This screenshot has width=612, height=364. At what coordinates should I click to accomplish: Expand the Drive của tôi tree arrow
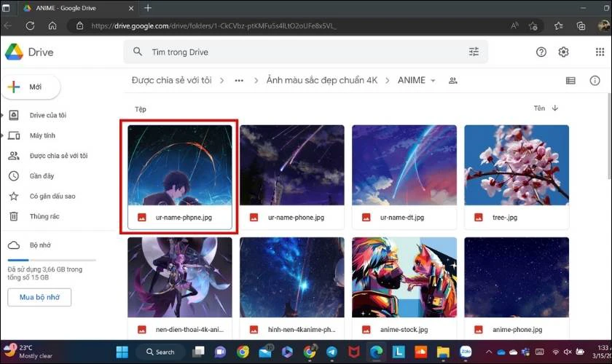(x=2, y=115)
